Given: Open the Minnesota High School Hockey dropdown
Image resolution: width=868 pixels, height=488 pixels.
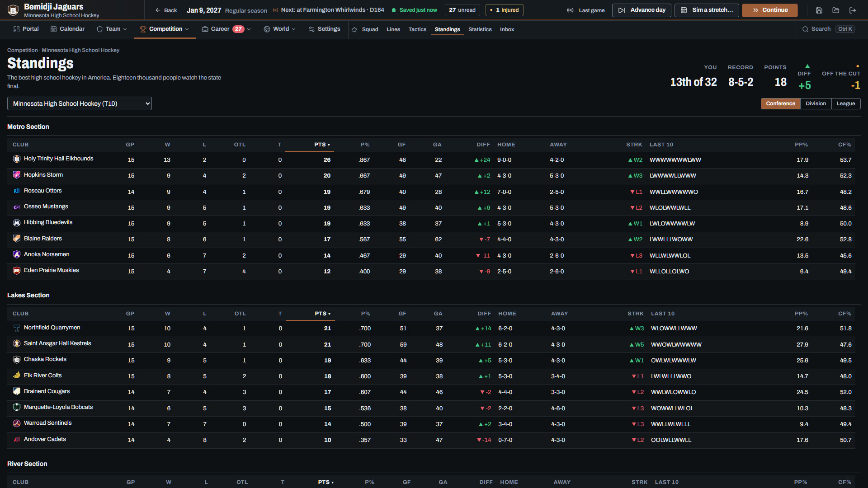Looking at the screenshot, I should pyautogui.click(x=80, y=103).
